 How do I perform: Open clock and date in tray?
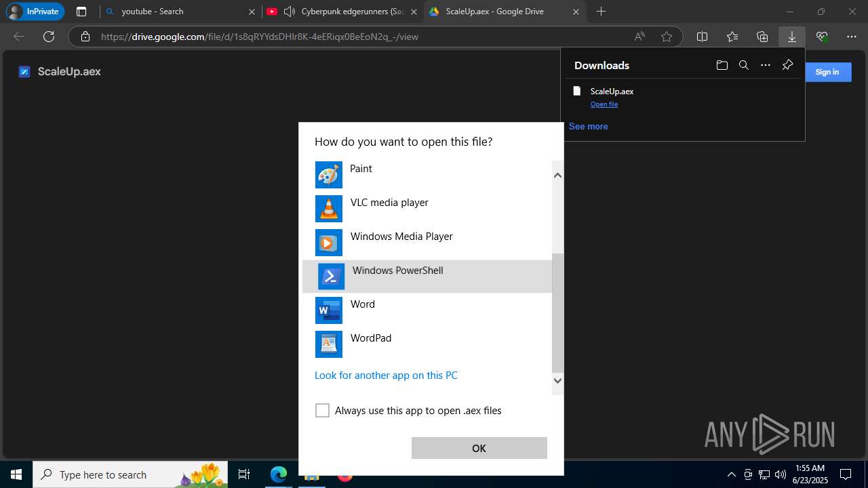coord(810,474)
